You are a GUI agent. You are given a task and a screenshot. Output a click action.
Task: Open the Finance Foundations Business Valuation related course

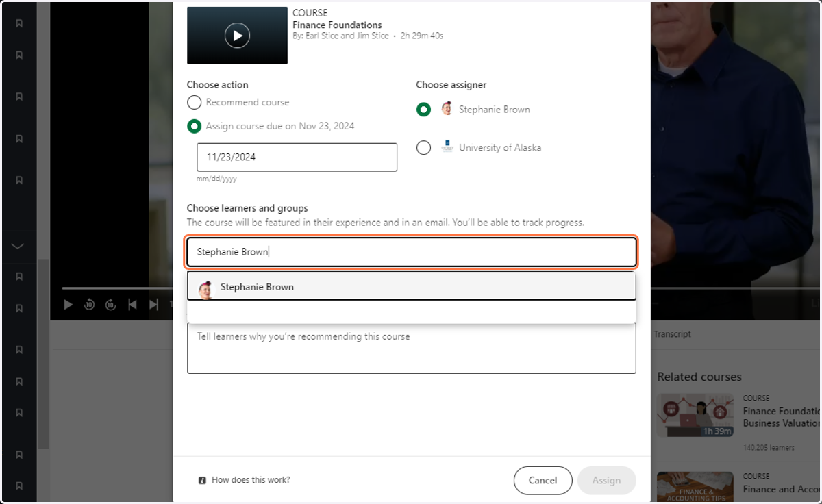click(781, 417)
